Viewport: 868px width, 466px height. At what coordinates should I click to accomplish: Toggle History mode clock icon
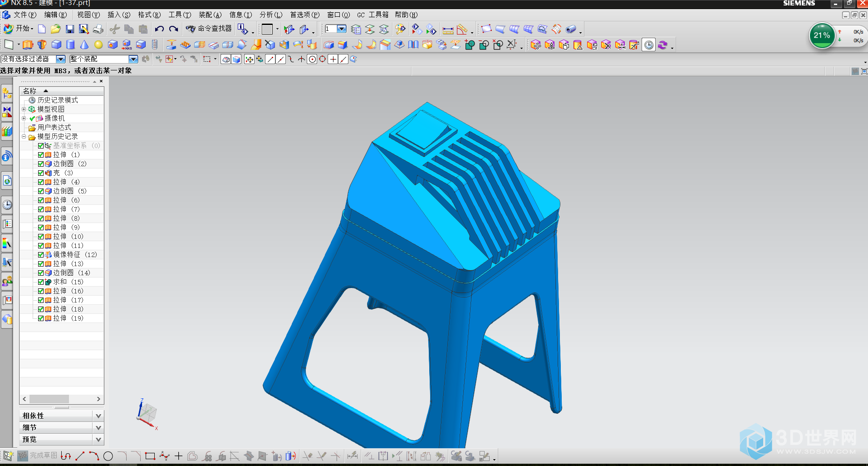[649, 45]
